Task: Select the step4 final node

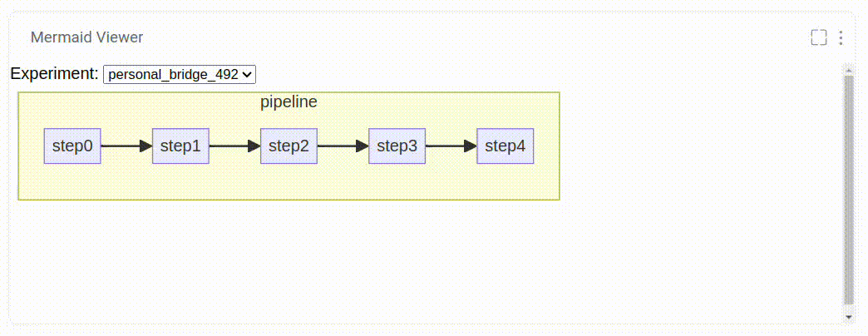Action: point(505,146)
